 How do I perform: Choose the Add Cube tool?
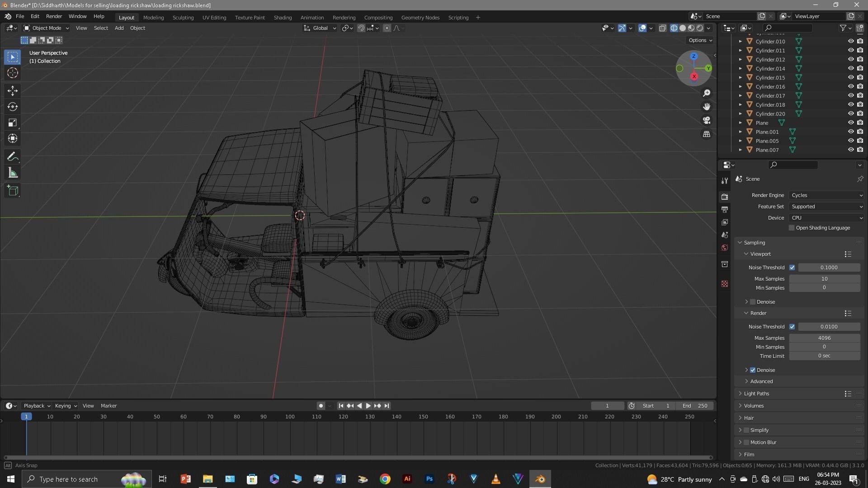(x=13, y=191)
